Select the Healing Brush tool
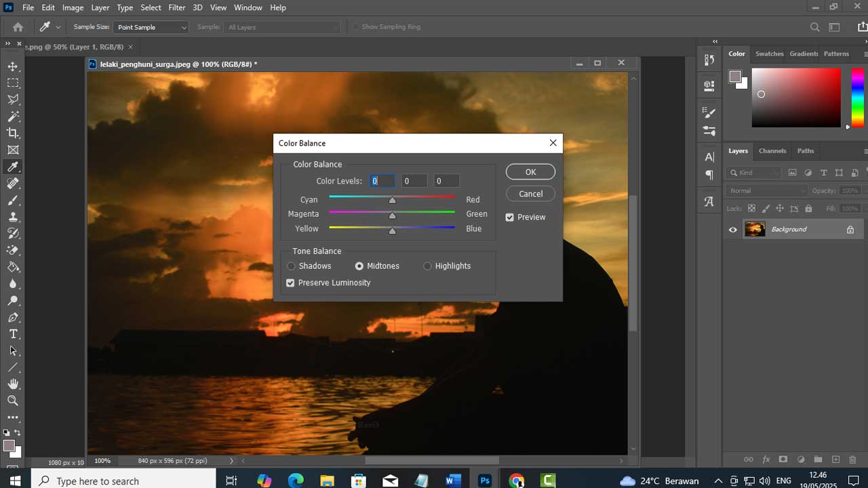The width and height of the screenshot is (868, 488). [13, 184]
